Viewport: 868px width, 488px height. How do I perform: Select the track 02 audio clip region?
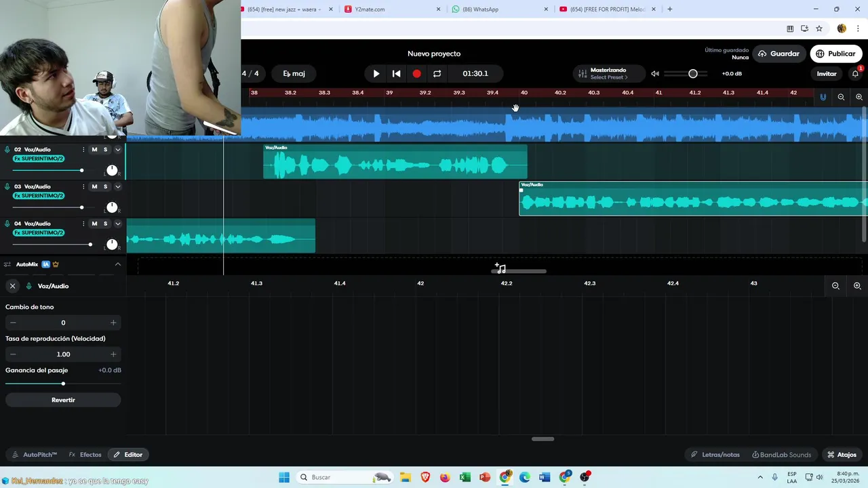click(395, 161)
